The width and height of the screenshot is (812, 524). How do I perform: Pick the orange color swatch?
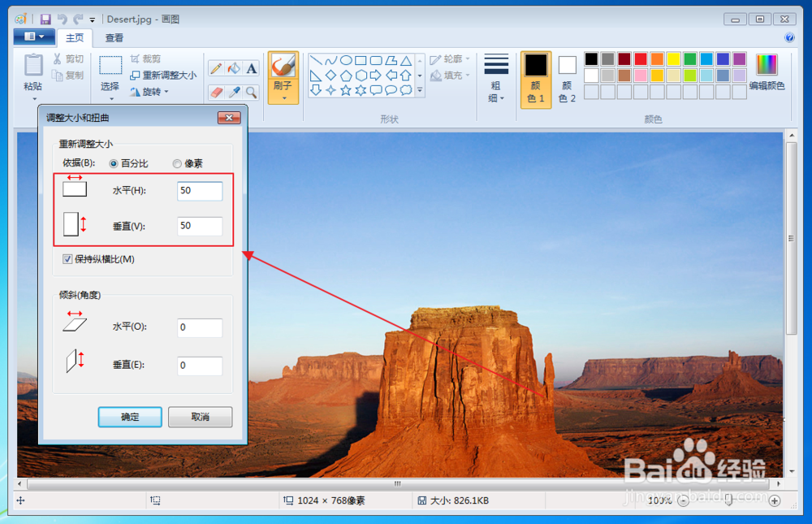pyautogui.click(x=657, y=59)
